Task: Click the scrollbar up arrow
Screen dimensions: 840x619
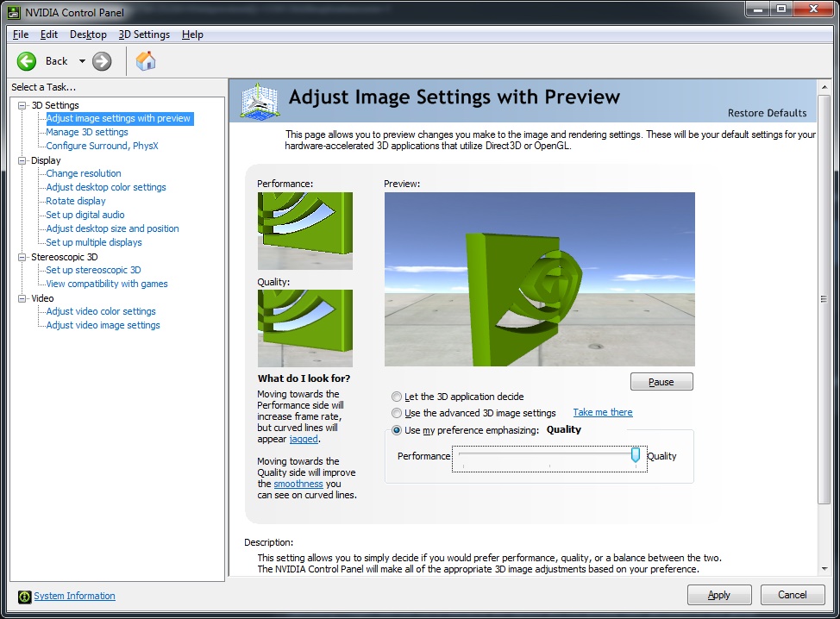Action: point(824,86)
